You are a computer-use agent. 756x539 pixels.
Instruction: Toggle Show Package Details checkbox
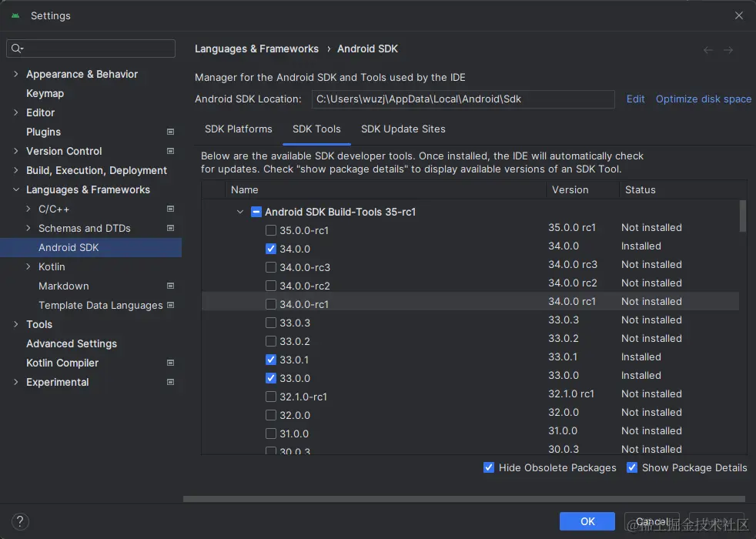(632, 467)
